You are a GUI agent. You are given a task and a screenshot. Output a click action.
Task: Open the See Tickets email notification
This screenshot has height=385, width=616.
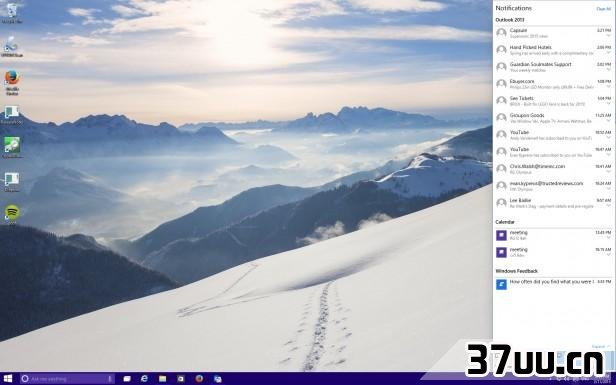pyautogui.click(x=553, y=101)
